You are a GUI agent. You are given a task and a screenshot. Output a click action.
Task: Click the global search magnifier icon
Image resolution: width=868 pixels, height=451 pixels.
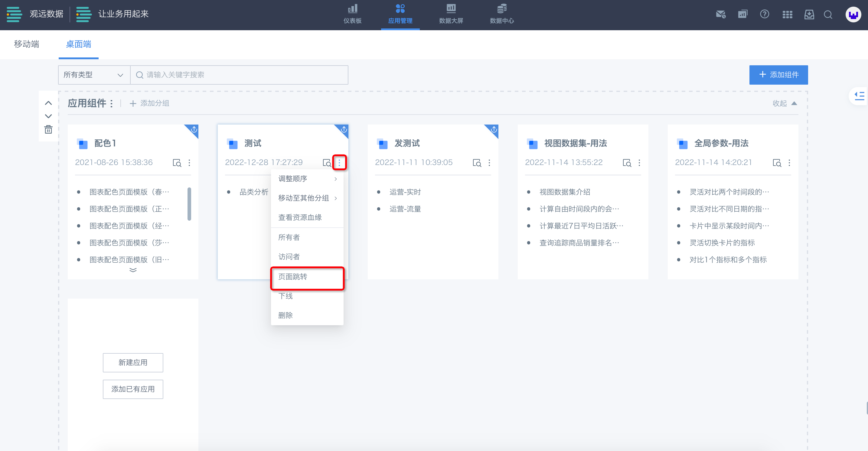[x=828, y=15]
